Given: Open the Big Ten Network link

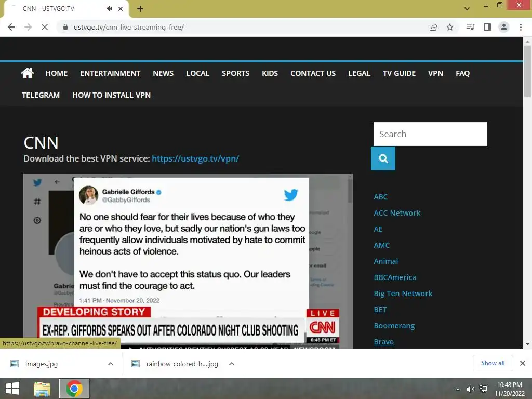Looking at the screenshot, I should (x=403, y=294).
